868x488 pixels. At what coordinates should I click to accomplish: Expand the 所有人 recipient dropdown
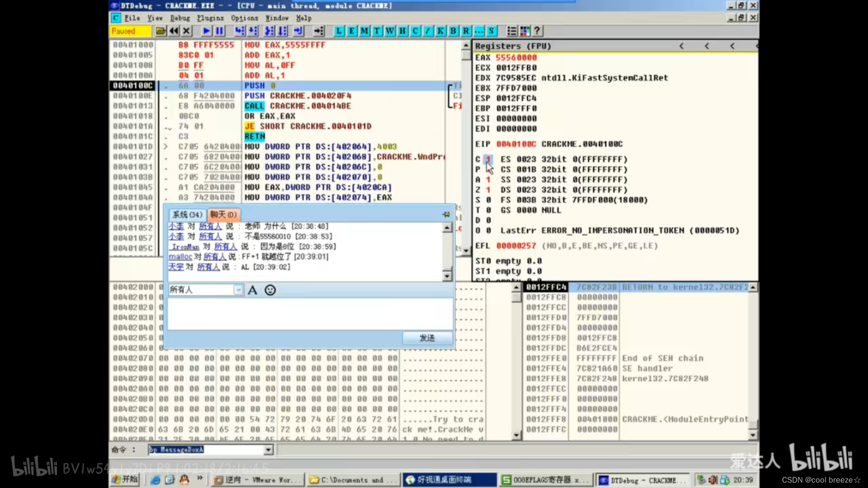[x=238, y=290]
